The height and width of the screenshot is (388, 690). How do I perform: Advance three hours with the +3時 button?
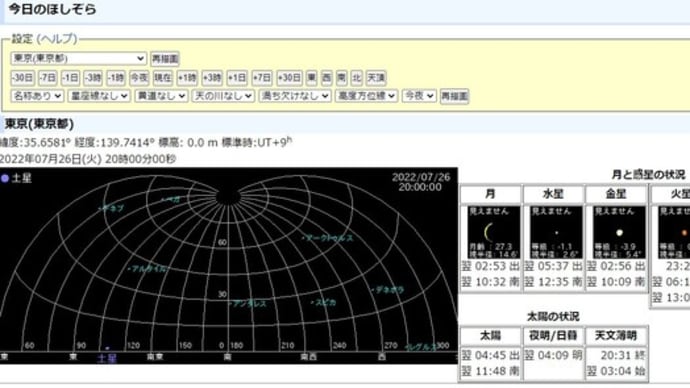[212, 78]
